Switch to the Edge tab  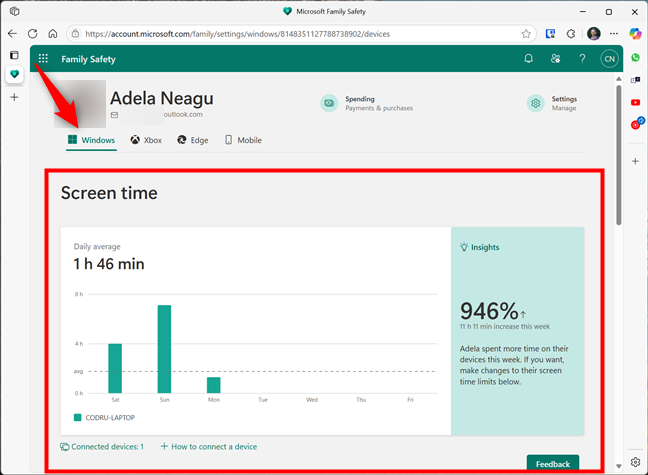pyautogui.click(x=193, y=140)
